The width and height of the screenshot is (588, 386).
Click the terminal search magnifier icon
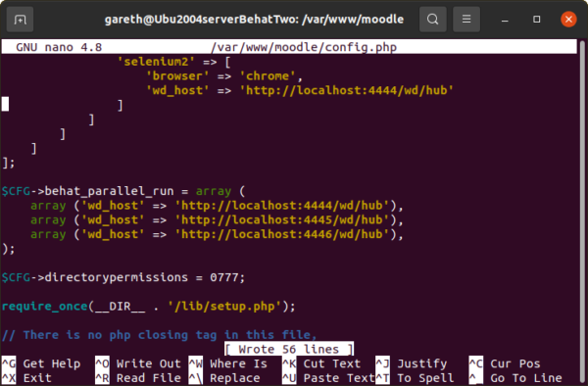433,20
